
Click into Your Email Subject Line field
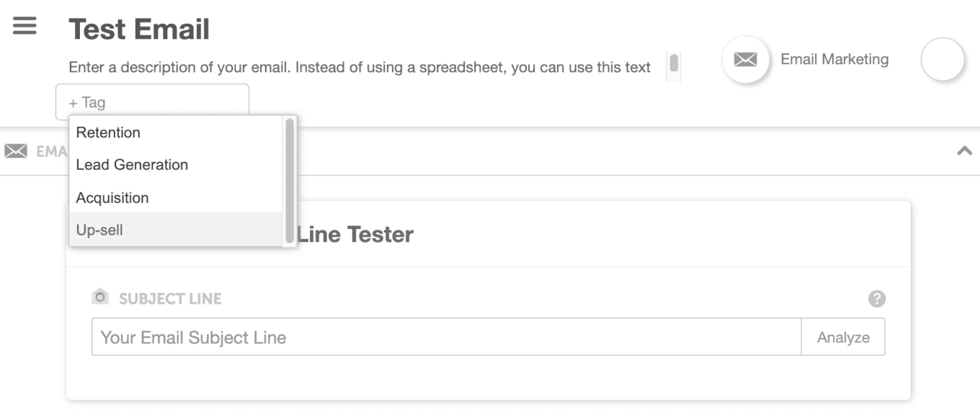click(x=446, y=337)
